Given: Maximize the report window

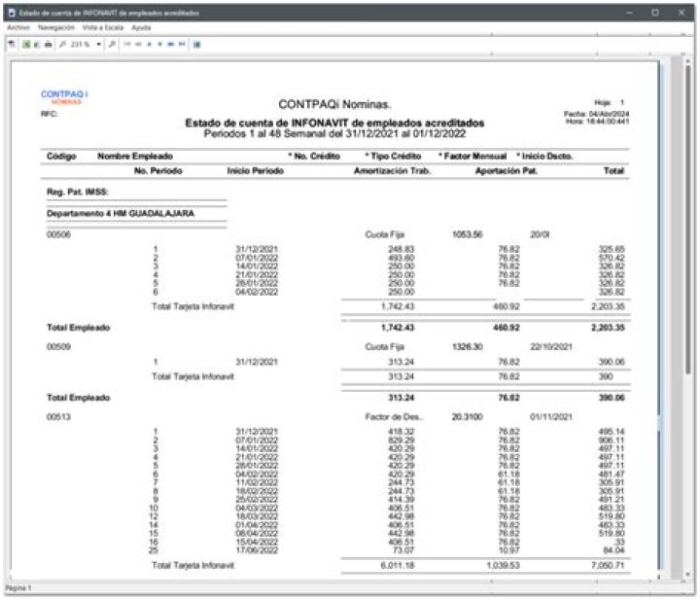Looking at the screenshot, I should point(654,12).
